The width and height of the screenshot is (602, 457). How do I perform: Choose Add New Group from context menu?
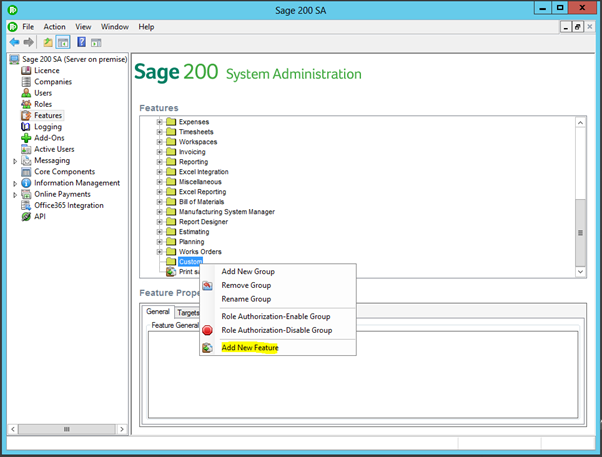click(278, 272)
